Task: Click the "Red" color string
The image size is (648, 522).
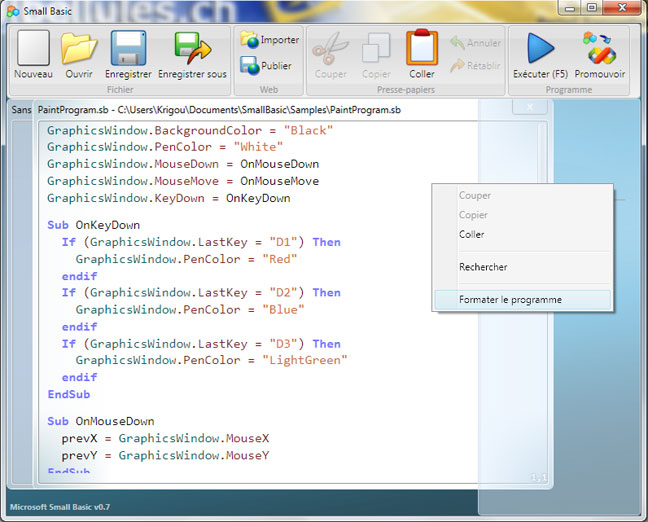Action: pyautogui.click(x=280, y=259)
